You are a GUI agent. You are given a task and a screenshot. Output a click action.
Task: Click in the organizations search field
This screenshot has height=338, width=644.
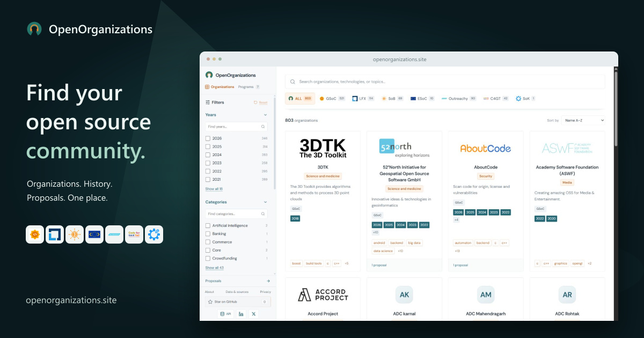click(x=445, y=82)
